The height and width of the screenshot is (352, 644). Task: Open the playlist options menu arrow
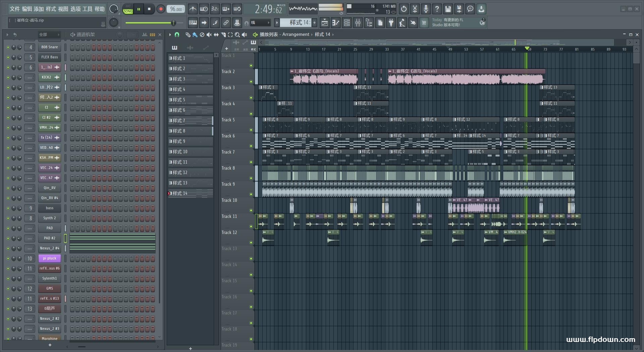point(170,35)
